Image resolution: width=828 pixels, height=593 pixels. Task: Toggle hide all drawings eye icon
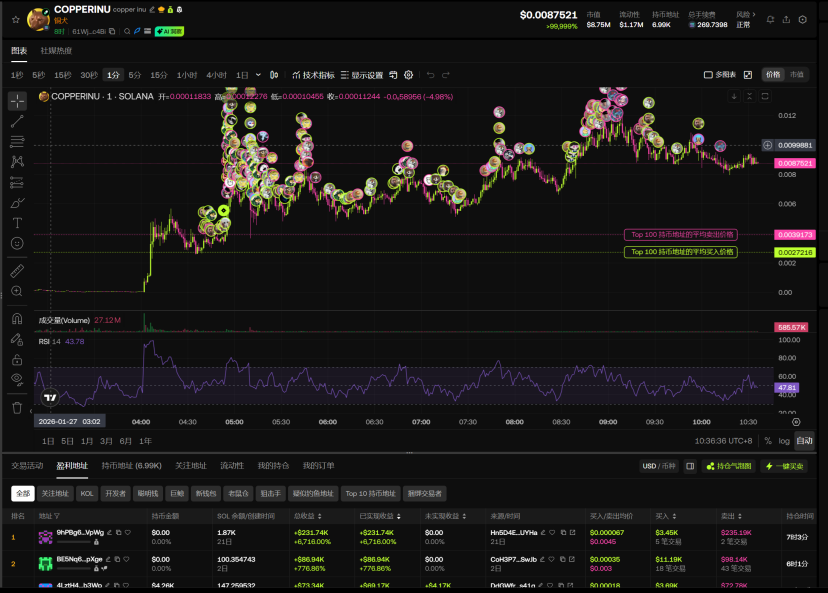tap(17, 380)
